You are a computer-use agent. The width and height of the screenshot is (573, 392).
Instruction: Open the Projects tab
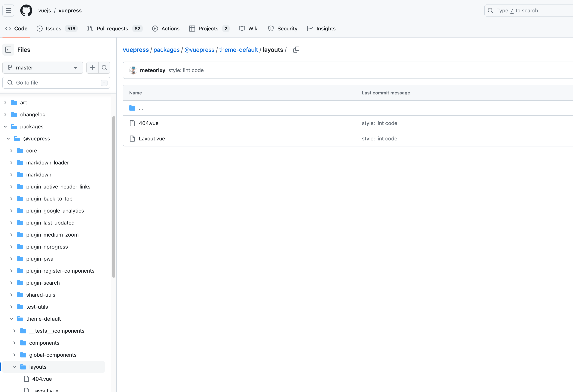[x=209, y=29]
